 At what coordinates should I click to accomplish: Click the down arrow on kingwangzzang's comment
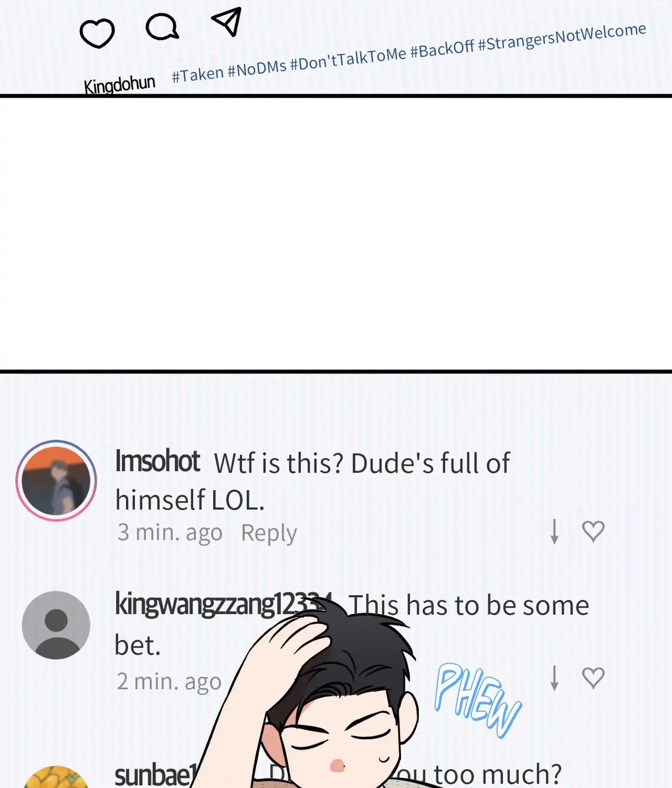coord(554,678)
